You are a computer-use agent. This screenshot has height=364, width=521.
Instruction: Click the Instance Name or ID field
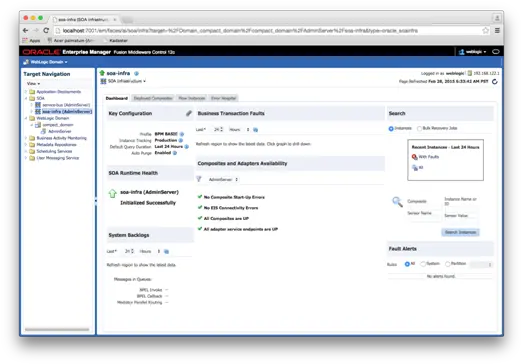pyautogui.click(x=460, y=210)
